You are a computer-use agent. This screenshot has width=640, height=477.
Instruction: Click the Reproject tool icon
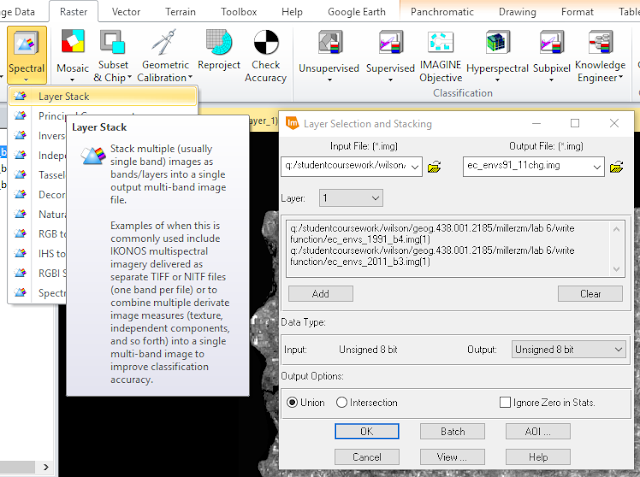coord(219,42)
